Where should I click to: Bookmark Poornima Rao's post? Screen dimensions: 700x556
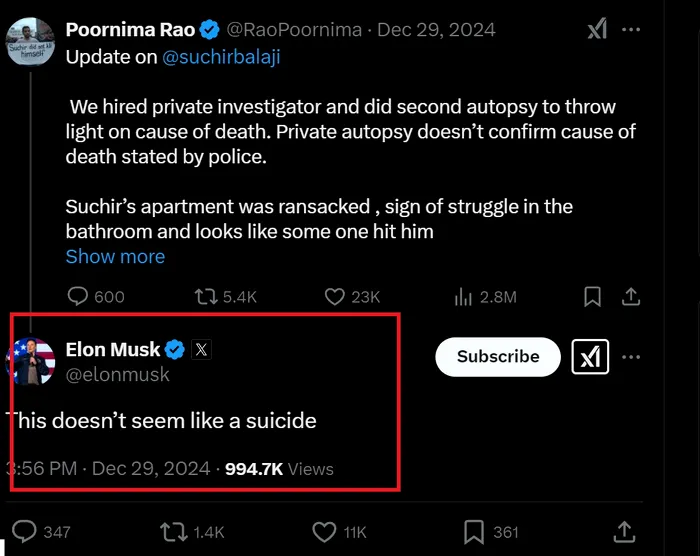coord(592,297)
